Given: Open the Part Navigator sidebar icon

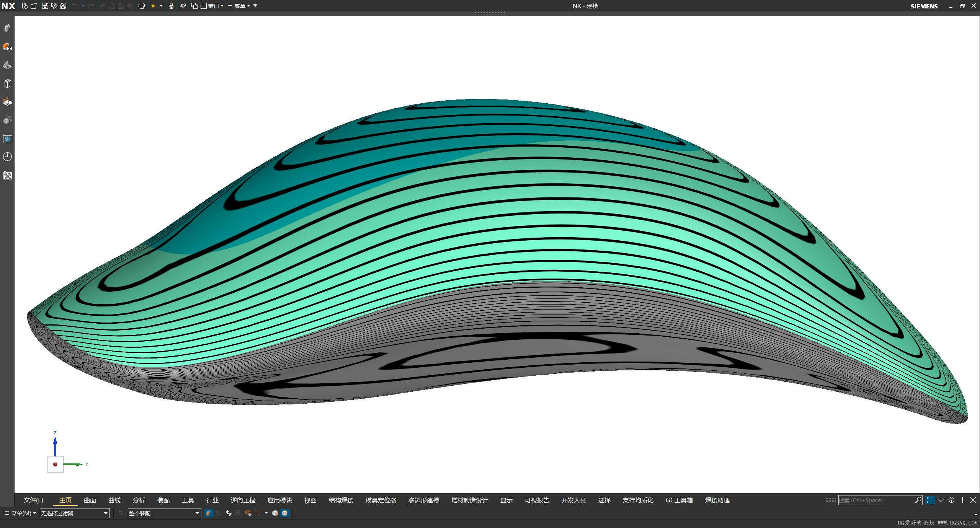Looking at the screenshot, I should coord(8,65).
